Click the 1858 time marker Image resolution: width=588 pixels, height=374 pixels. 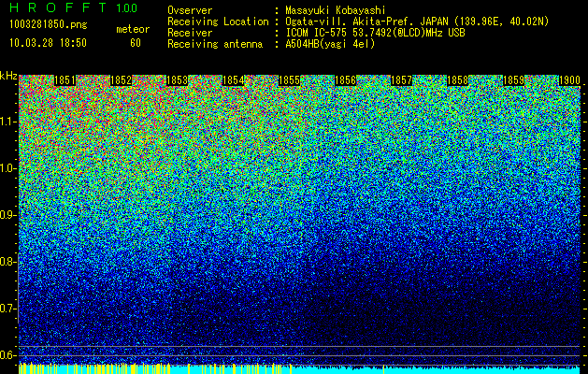pyautogui.click(x=458, y=80)
